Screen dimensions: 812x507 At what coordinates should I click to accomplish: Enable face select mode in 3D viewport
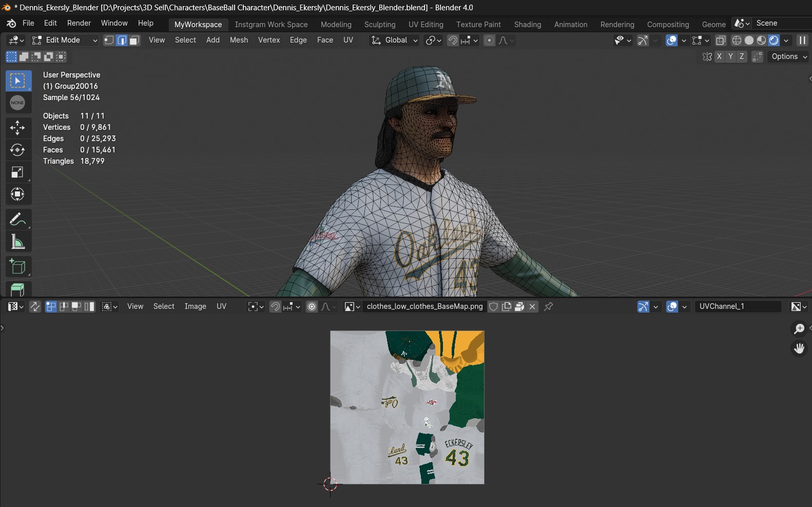[x=134, y=40]
